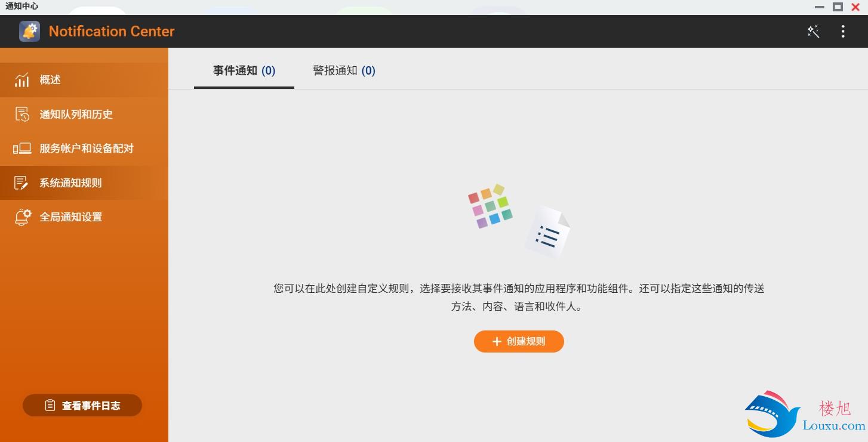Open the quick setup wizard wand icon

click(x=813, y=32)
